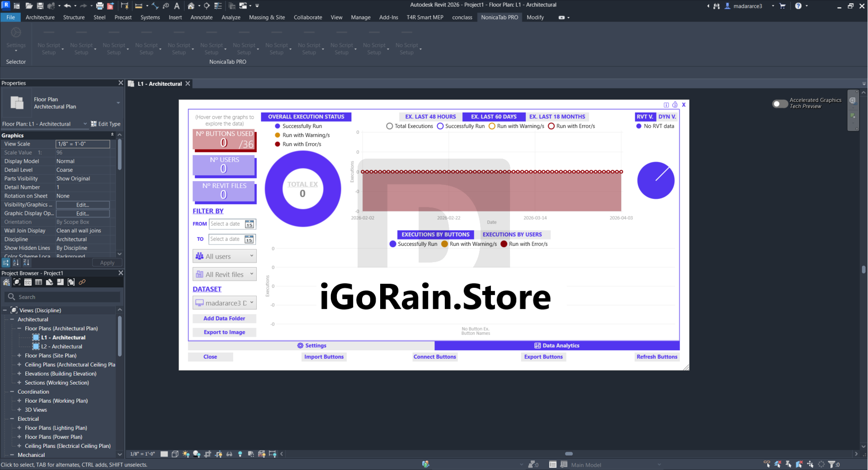Open the Massing & Site ribbon tab
868x470 pixels.
[x=267, y=17]
